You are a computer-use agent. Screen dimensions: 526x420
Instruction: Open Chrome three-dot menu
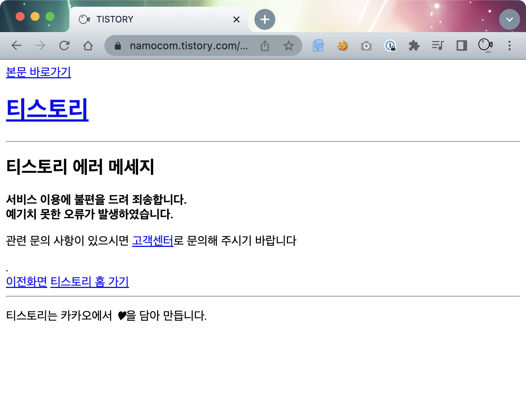coord(510,46)
